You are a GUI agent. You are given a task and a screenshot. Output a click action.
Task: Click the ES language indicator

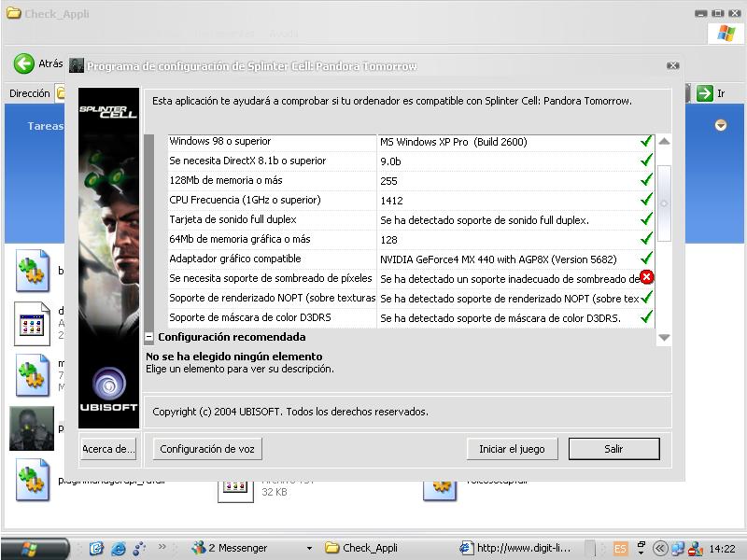(620, 549)
